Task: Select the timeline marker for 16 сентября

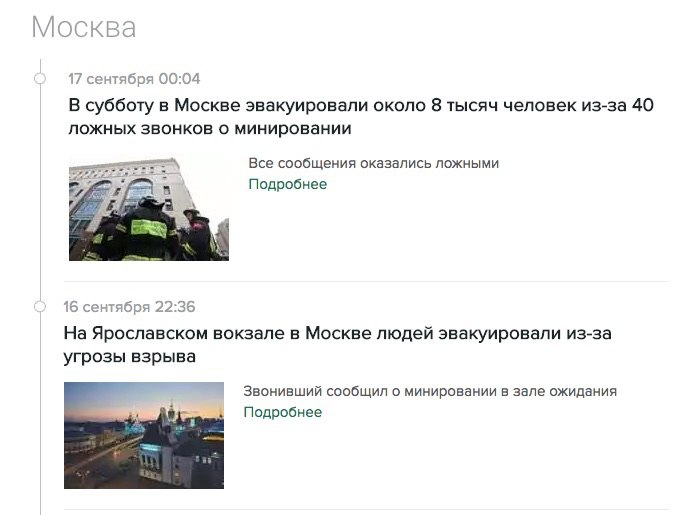Action: pos(40,306)
